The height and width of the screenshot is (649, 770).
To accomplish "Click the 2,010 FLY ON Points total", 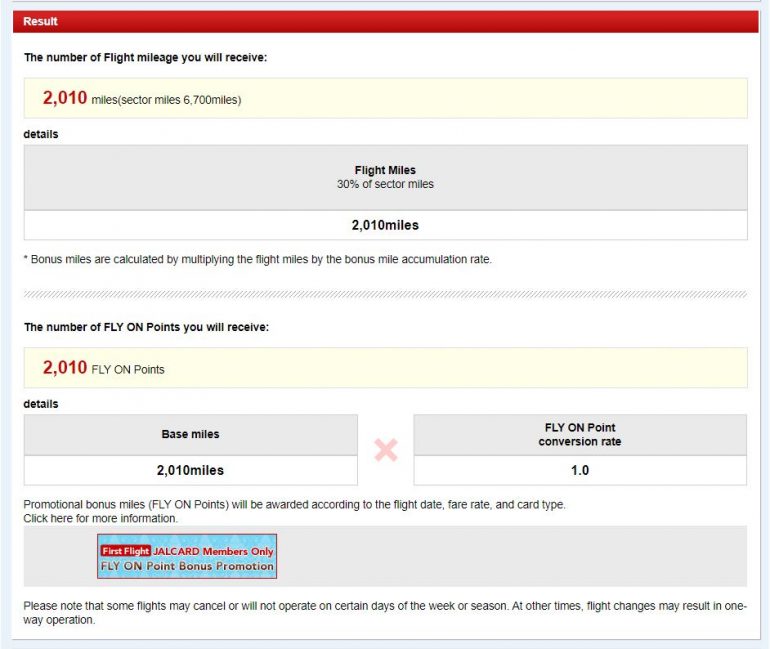I will [x=103, y=368].
